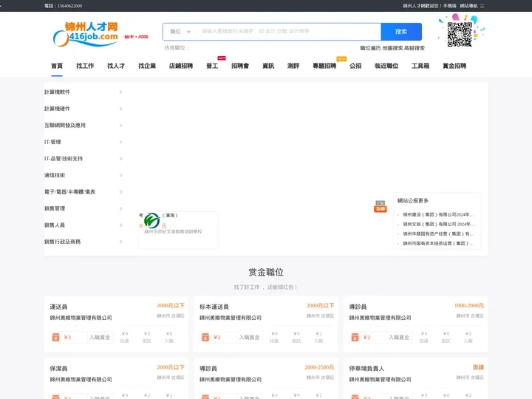This screenshot has height=399, width=532.
Task: Select the 計算機軟件 category text
Action: point(57,92)
